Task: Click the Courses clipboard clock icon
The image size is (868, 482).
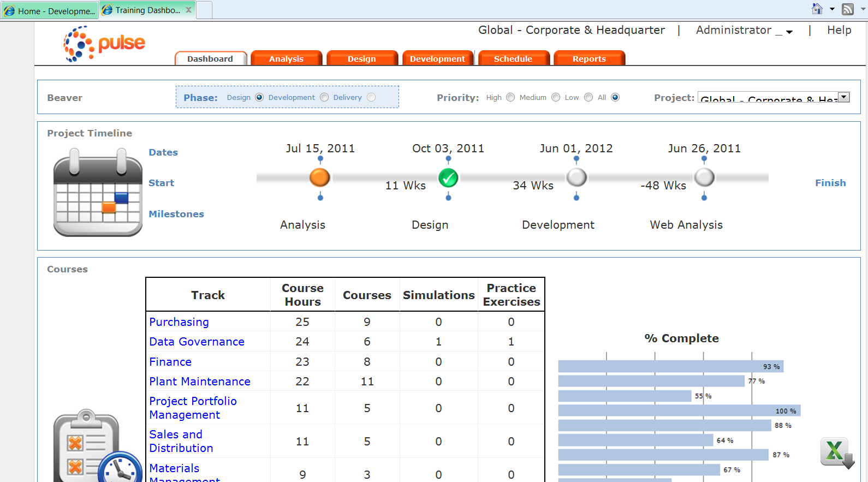Action: pos(97,445)
